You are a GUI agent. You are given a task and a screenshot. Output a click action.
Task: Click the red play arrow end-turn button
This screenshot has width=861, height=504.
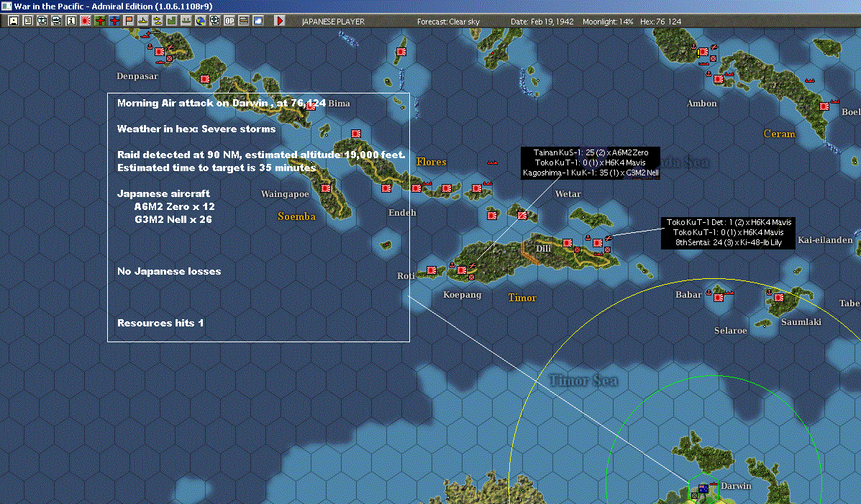[x=280, y=21]
